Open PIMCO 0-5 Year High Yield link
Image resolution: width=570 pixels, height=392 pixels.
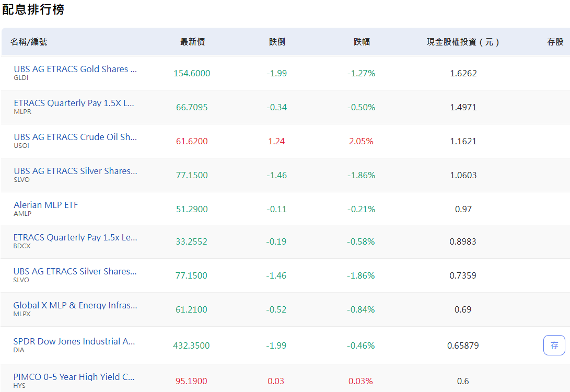pyautogui.click(x=74, y=377)
